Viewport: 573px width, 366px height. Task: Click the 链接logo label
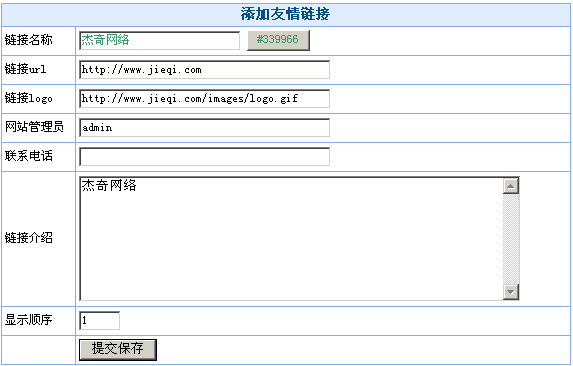pyautogui.click(x=29, y=98)
